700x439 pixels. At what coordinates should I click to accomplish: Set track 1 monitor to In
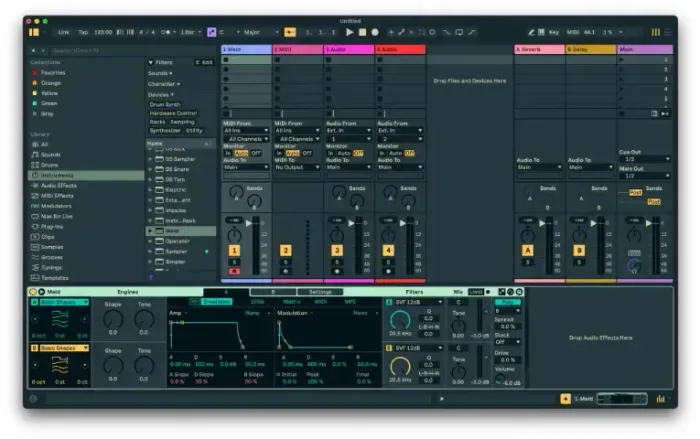(228, 153)
